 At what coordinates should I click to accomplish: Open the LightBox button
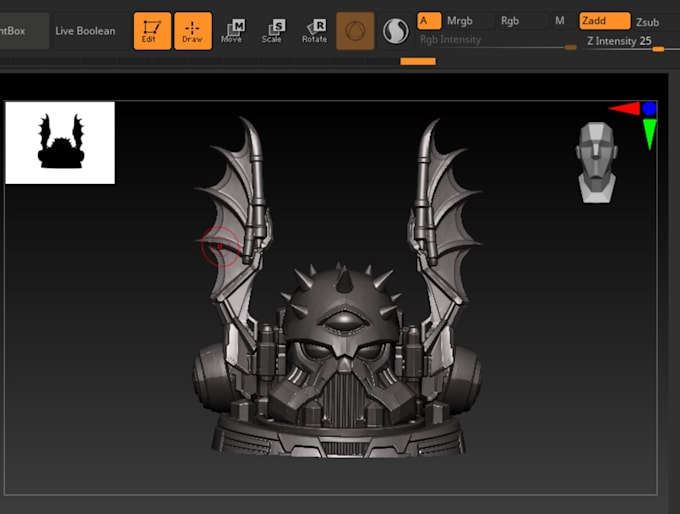24,31
